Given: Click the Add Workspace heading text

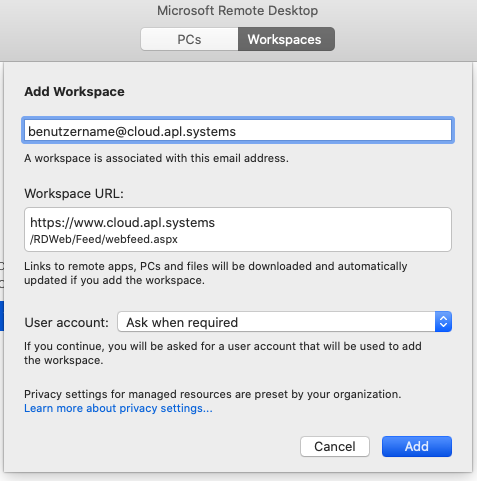Looking at the screenshot, I should 74,92.
